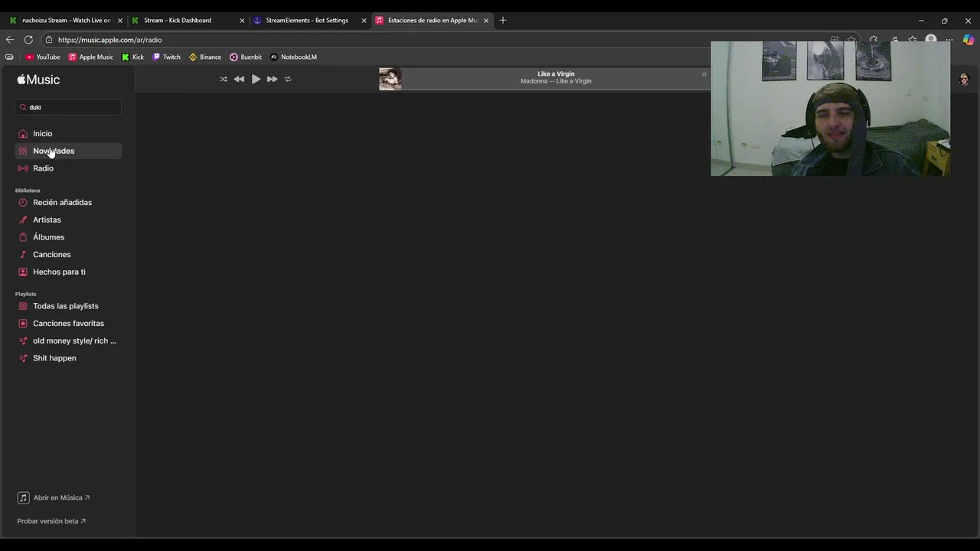980x551 pixels.
Task: Click the Artistas microphone icon
Action: click(23, 220)
